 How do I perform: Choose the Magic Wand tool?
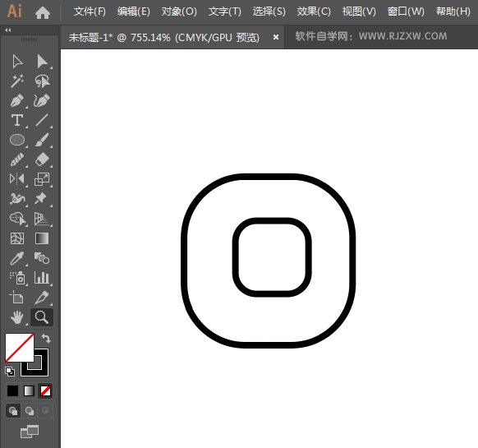point(17,81)
